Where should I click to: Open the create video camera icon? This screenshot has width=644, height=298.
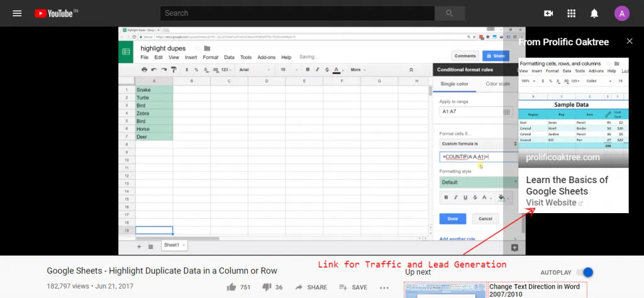pyautogui.click(x=548, y=14)
